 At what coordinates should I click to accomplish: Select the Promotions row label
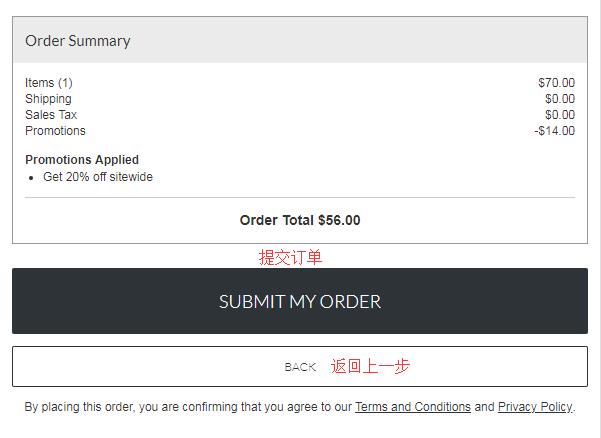pyautogui.click(x=55, y=131)
